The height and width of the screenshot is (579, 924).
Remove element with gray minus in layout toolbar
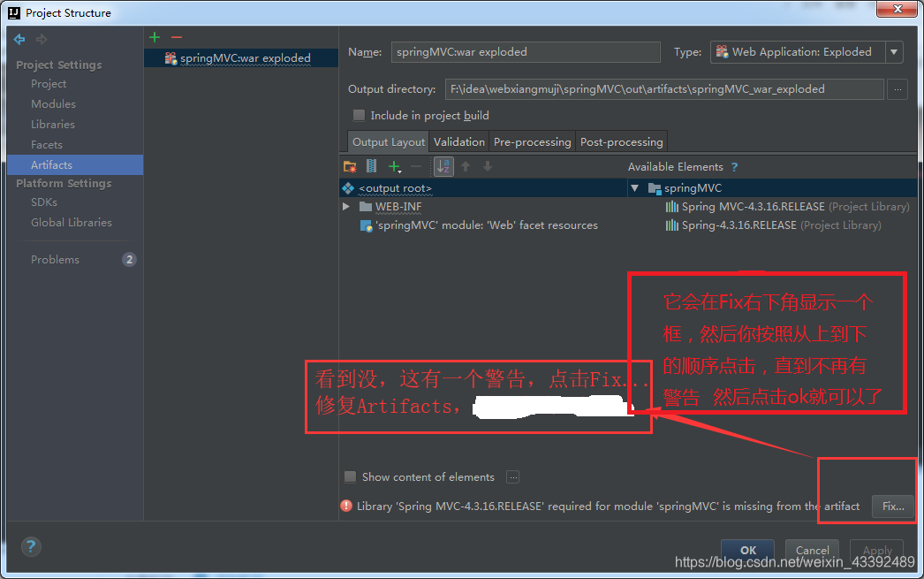pos(416,167)
